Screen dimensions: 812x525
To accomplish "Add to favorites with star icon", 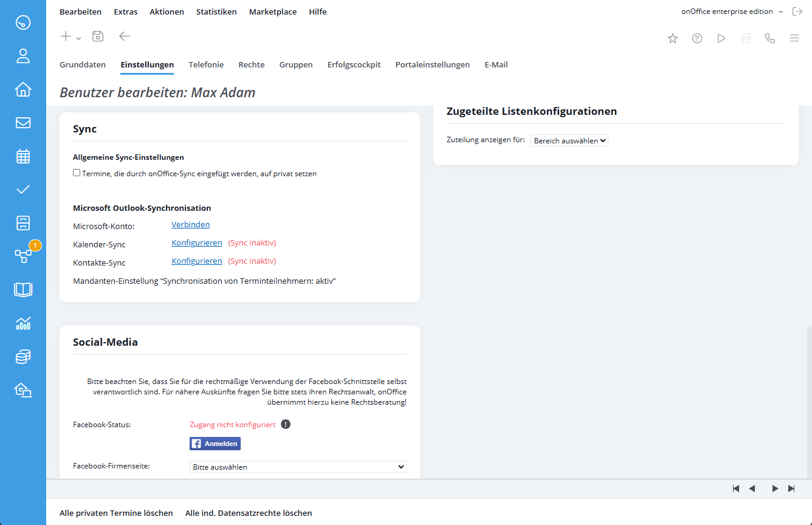I will pyautogui.click(x=673, y=38).
